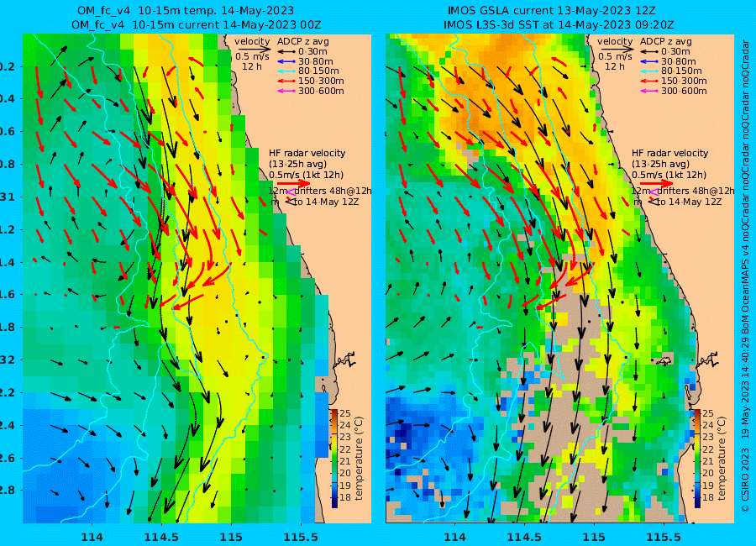Click longitude label 114 under right map

(454, 537)
